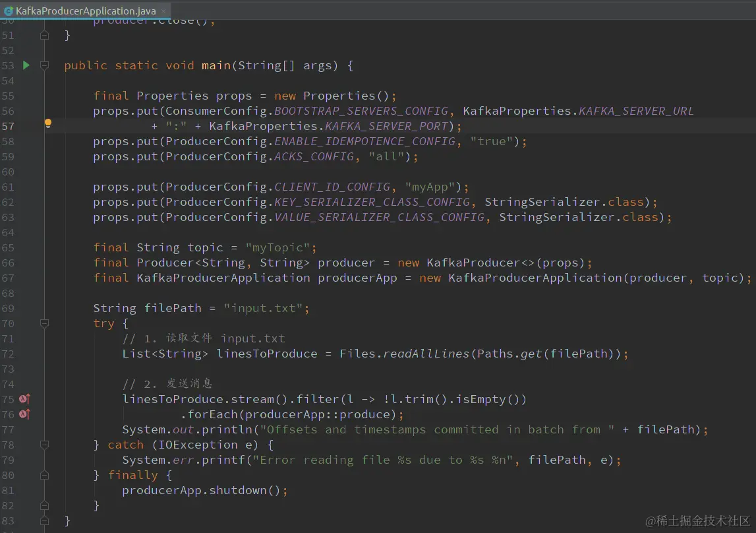Click the "myApp" string literal

pos(430,187)
